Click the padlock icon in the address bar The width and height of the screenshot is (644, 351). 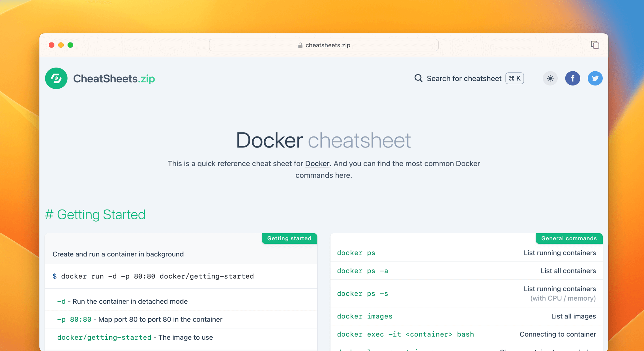point(300,45)
